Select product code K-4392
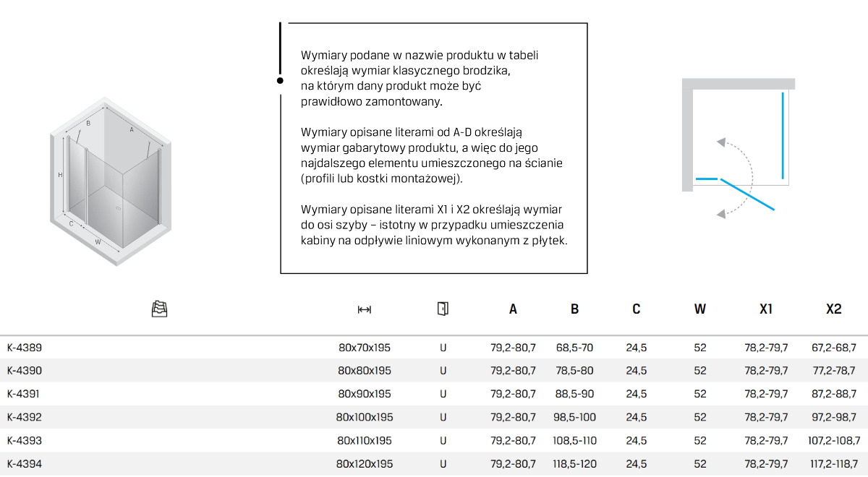868x477 pixels. pyautogui.click(x=25, y=417)
